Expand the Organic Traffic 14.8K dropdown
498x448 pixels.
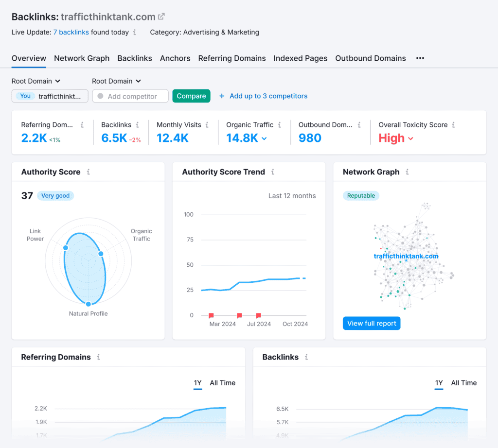coord(264,138)
